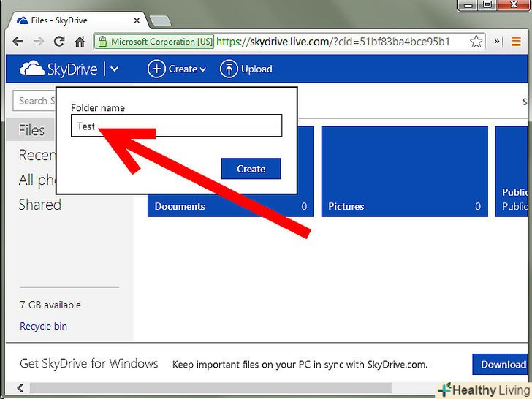Click the Upload text label

coord(256,69)
